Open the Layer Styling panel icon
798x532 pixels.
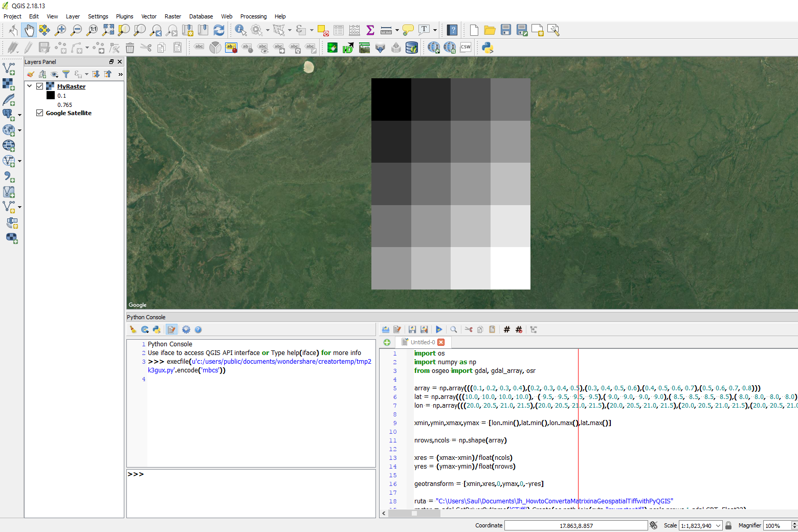tap(31, 74)
